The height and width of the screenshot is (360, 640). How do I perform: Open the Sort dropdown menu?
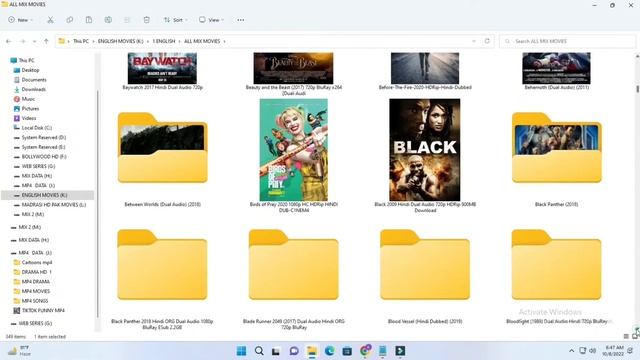pyautogui.click(x=176, y=20)
